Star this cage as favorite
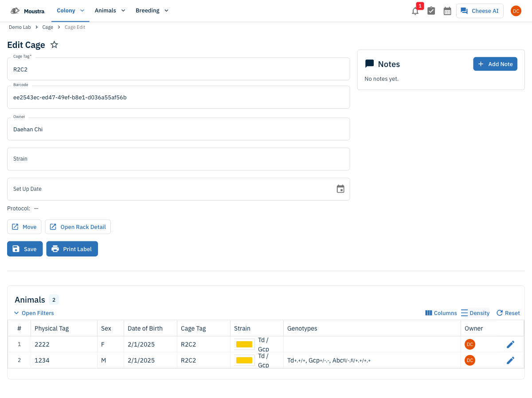 [54, 45]
